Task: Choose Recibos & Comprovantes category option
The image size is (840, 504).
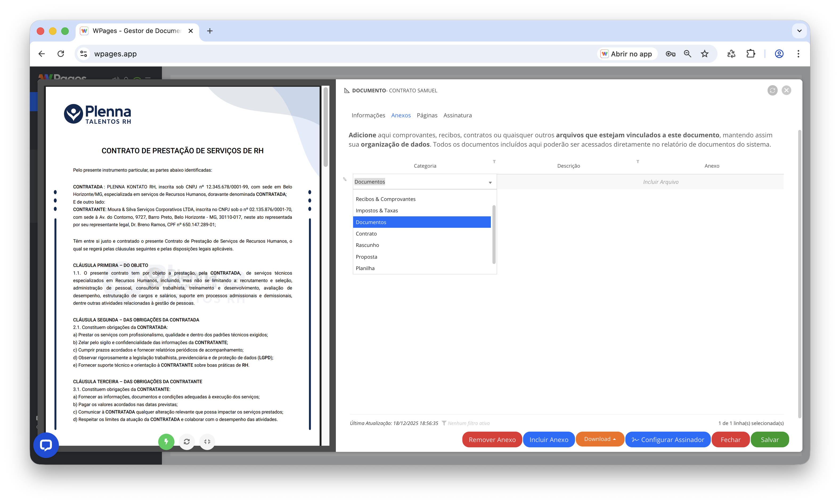Action: coord(386,199)
